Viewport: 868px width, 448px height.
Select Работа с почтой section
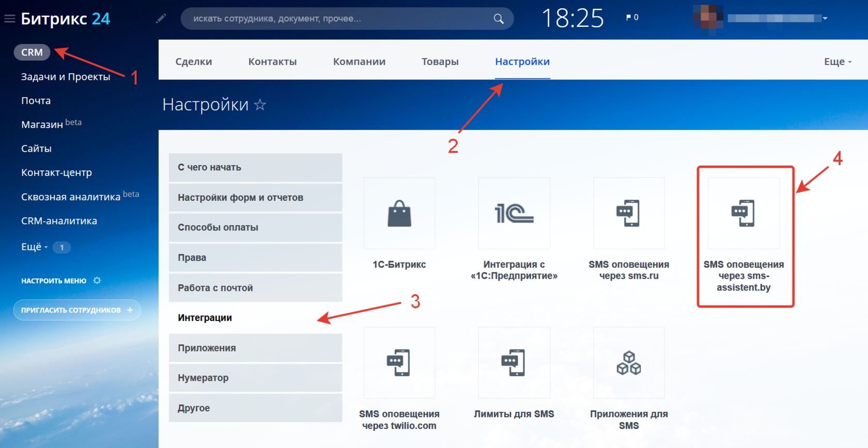[x=255, y=287]
